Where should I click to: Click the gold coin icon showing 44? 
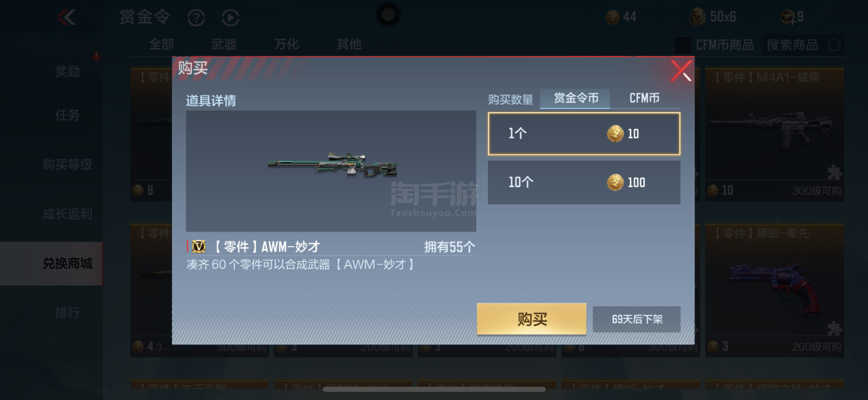[x=613, y=17]
